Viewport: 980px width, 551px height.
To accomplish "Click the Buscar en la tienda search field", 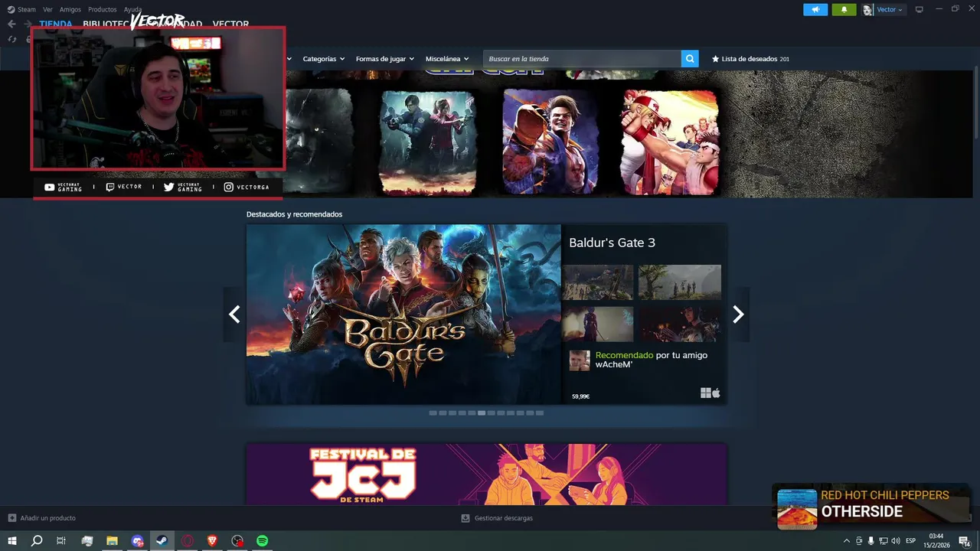I will [x=582, y=59].
